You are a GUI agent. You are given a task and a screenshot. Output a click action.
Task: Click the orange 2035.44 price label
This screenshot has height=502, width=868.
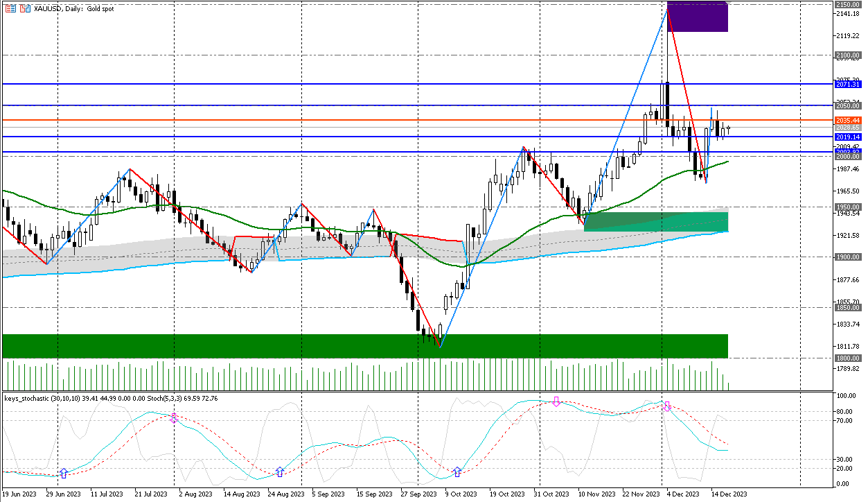848,120
